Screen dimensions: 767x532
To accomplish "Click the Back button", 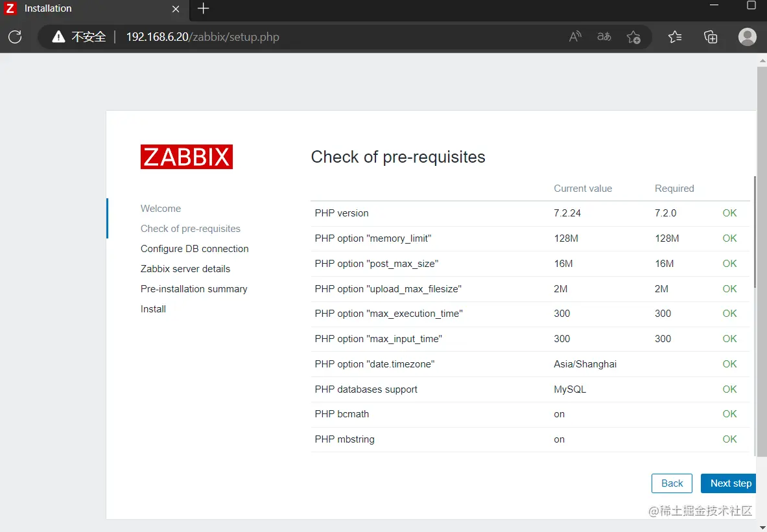I will (672, 483).
